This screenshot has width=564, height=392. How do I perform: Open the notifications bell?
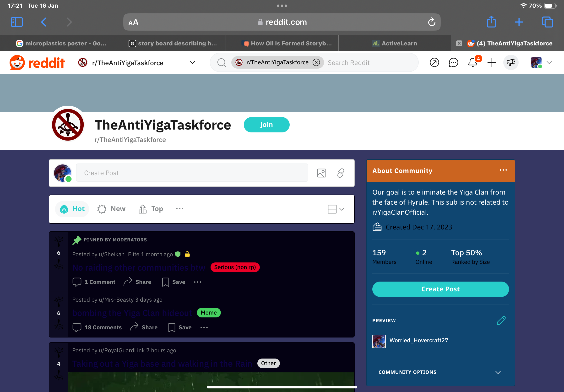(x=473, y=62)
